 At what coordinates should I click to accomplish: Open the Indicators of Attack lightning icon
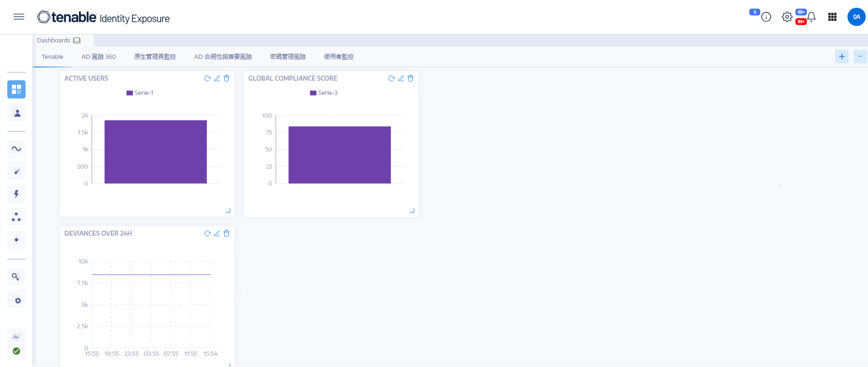point(16,194)
